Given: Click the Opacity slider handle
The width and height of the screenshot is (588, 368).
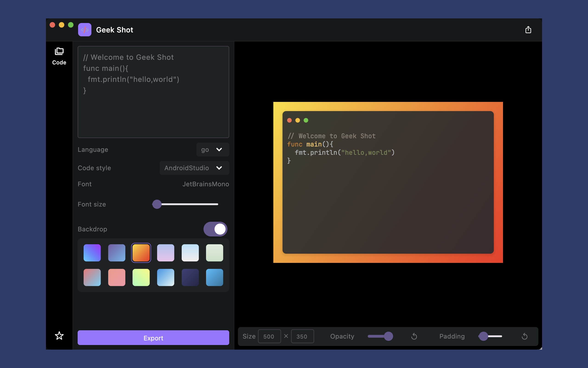Looking at the screenshot, I should (x=388, y=336).
